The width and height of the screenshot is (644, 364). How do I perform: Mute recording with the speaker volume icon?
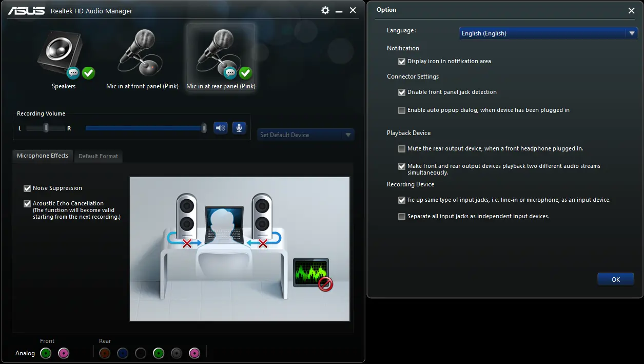[x=221, y=128]
